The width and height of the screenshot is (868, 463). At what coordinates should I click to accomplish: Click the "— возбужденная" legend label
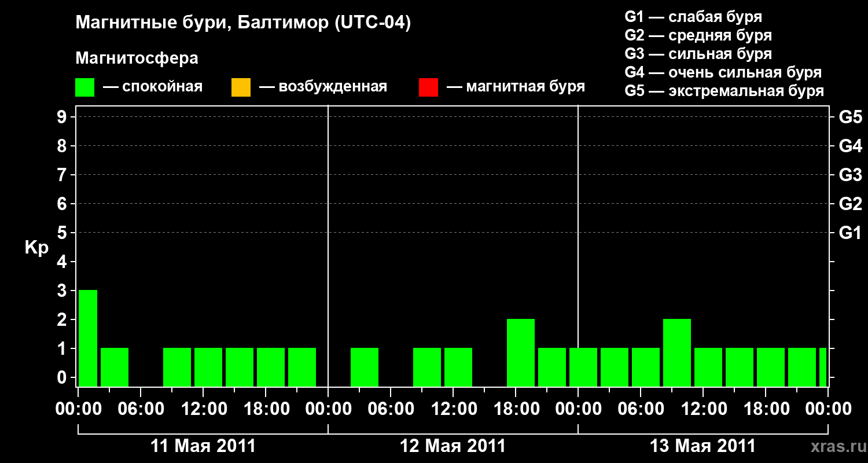(323, 87)
